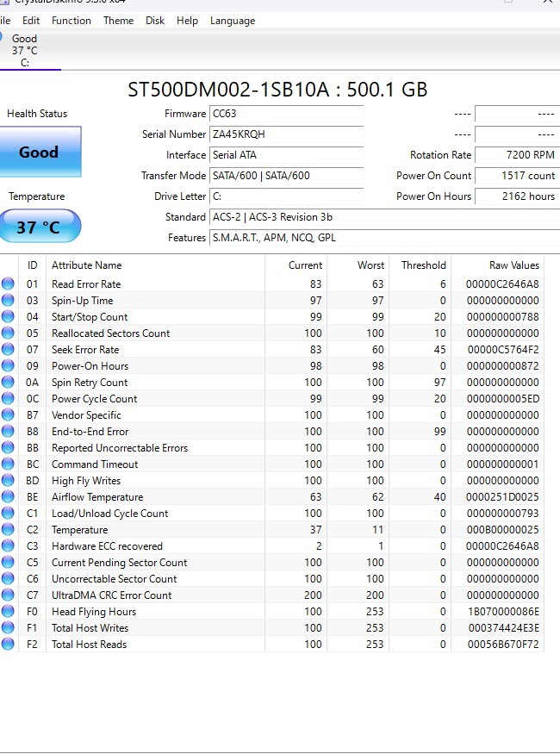The height and width of the screenshot is (754, 560).
Task: Select the Read Error Rate attribute name
Action: pos(86,284)
